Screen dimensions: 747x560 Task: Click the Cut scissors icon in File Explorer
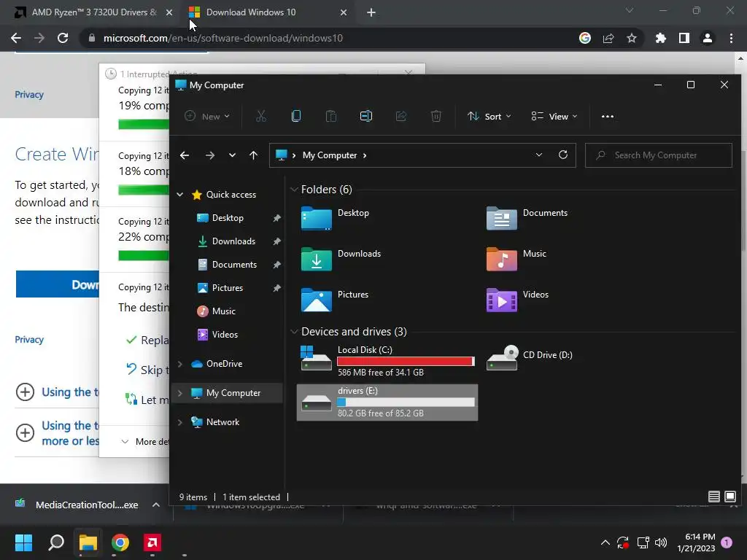click(x=260, y=116)
